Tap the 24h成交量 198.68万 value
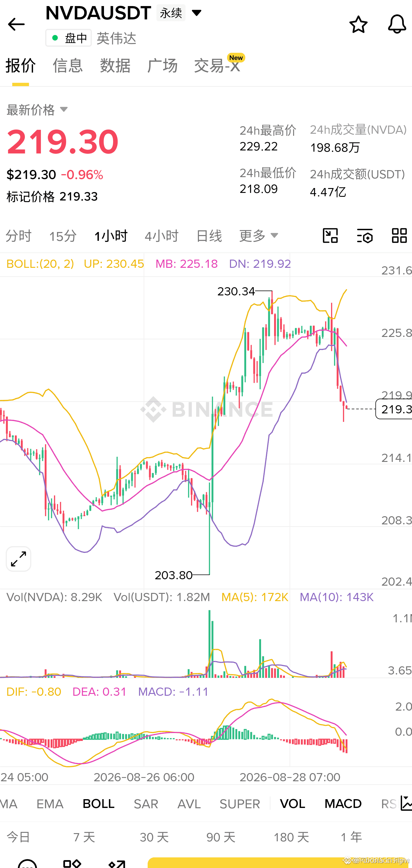This screenshot has width=412, height=868. [x=335, y=148]
